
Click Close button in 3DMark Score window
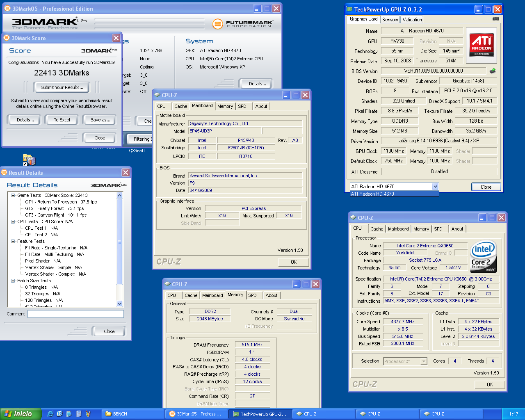tap(100, 138)
